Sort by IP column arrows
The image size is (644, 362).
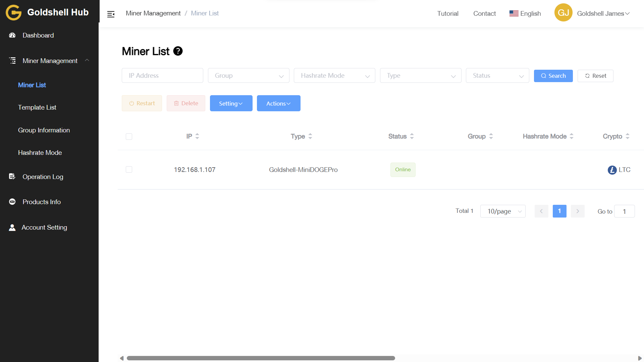tap(197, 136)
